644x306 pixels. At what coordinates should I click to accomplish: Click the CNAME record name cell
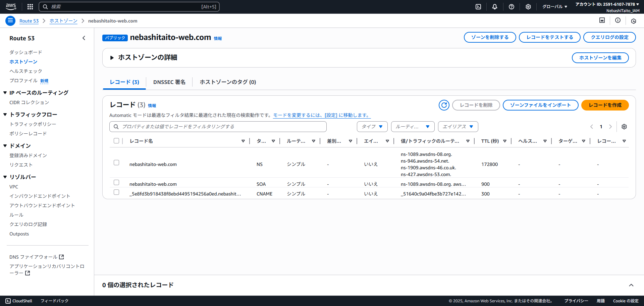(x=185, y=194)
